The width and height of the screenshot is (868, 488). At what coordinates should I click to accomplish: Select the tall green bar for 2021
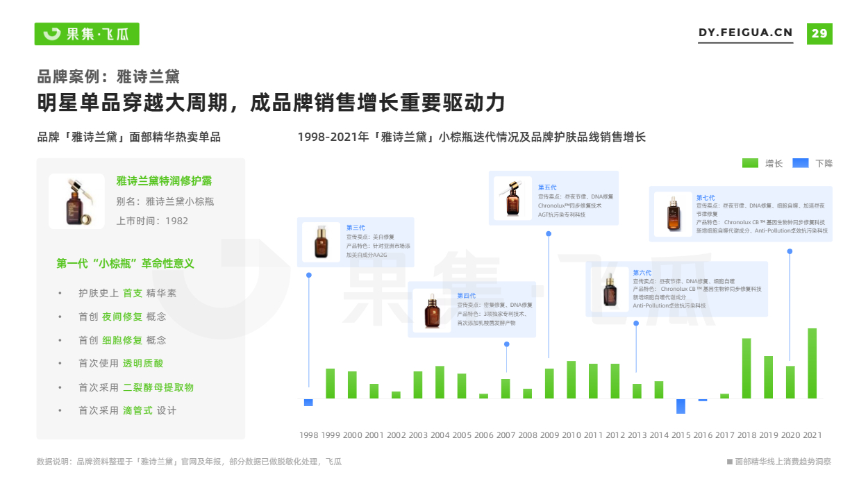812,363
